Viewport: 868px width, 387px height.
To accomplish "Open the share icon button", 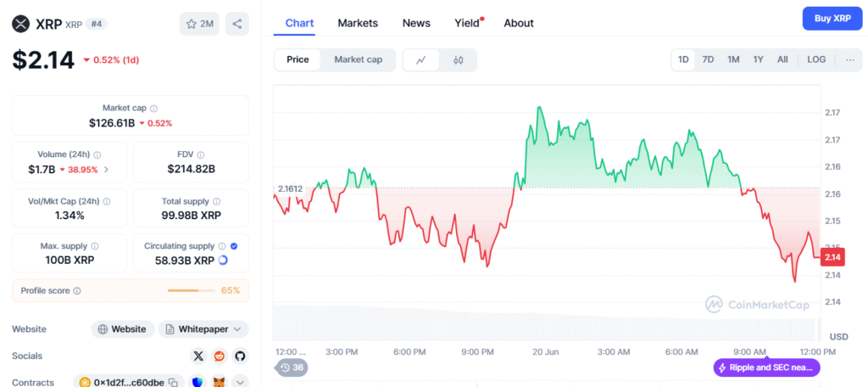I will pos(237,24).
